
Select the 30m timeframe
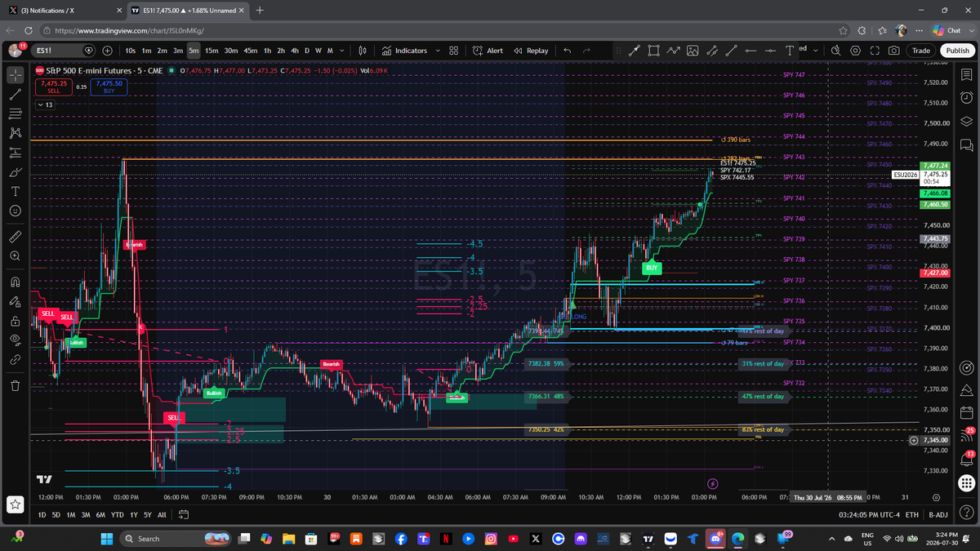(x=231, y=51)
